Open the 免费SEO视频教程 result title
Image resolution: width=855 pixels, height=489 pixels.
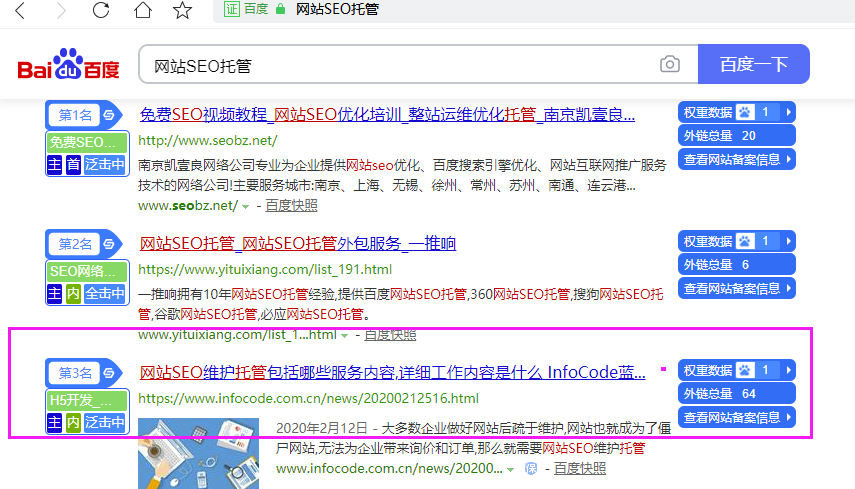coord(387,115)
